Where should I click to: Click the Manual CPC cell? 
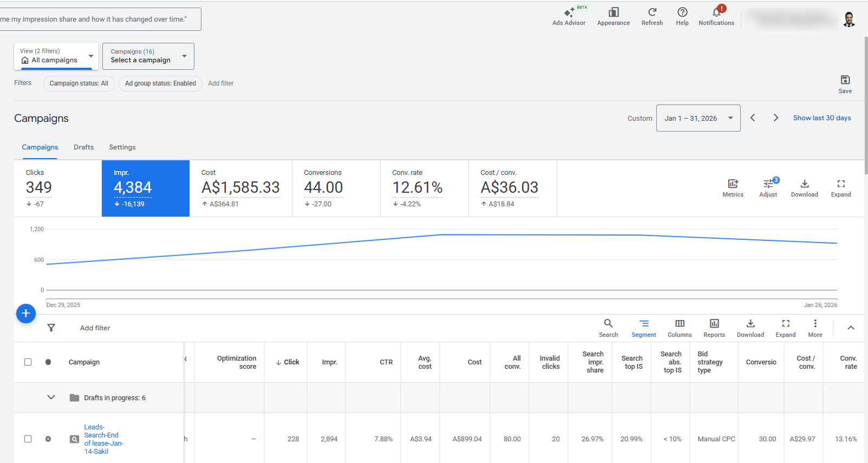pos(716,439)
